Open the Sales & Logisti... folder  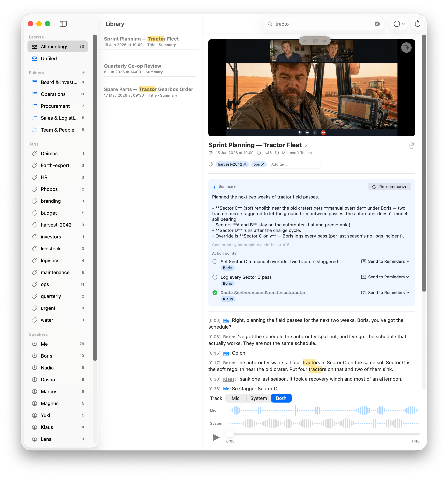(x=58, y=118)
